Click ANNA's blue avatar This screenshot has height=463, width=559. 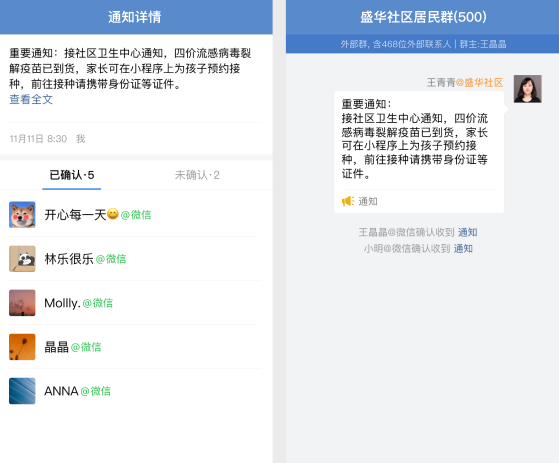pos(22,391)
